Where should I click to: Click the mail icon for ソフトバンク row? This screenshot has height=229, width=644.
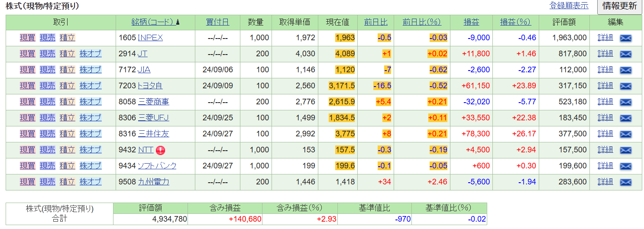click(x=625, y=166)
